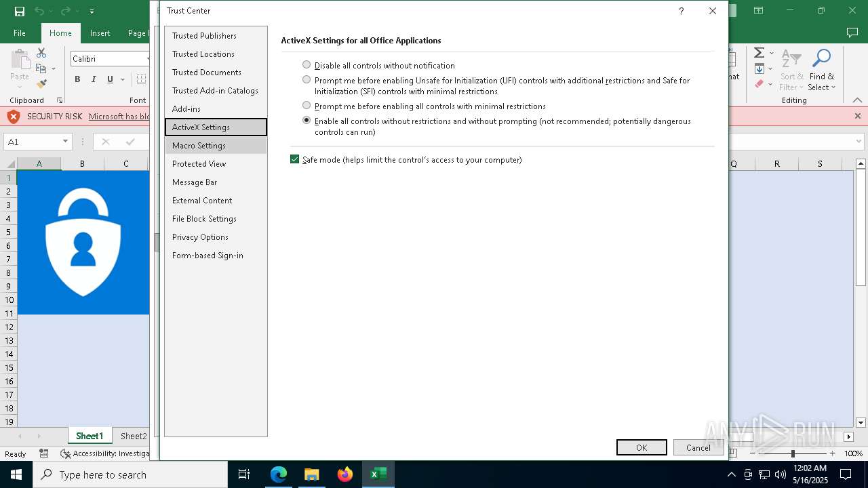Viewport: 868px width, 488px height.
Task: Select Prompt before enabling UFI controls option
Action: [307, 80]
